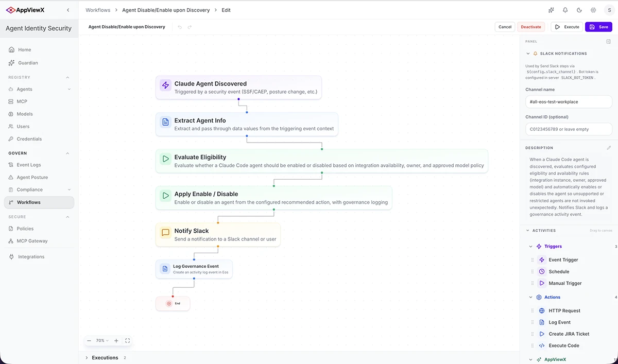Screen dimensions: 618x364
Task: Click the chat icon on Notify Slack node
Action: coord(165,233)
